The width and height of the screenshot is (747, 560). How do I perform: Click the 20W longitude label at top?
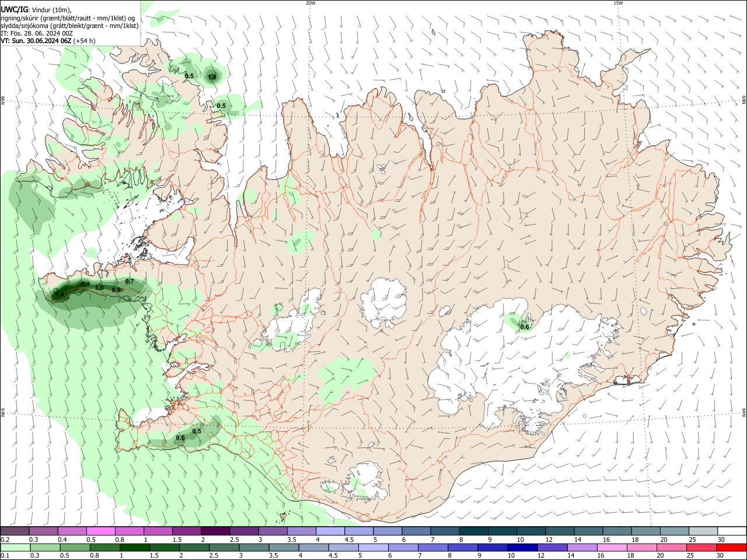point(310,3)
